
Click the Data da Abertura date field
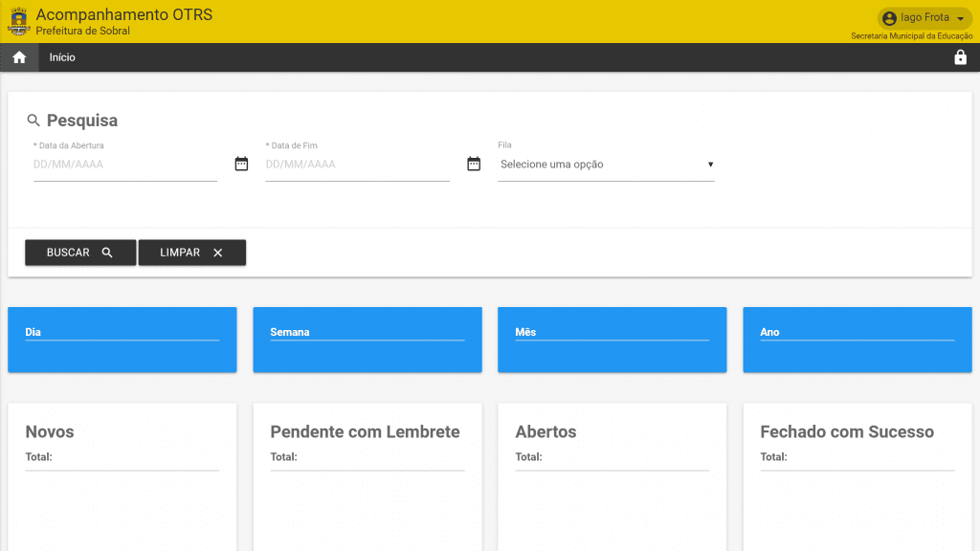[x=124, y=165]
